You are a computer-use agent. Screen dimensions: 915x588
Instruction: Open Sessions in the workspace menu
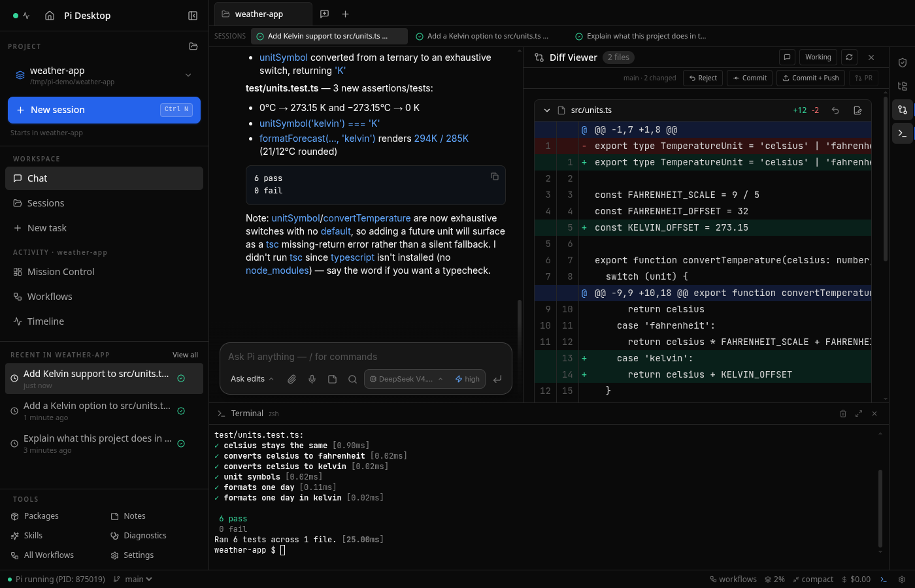(104, 203)
